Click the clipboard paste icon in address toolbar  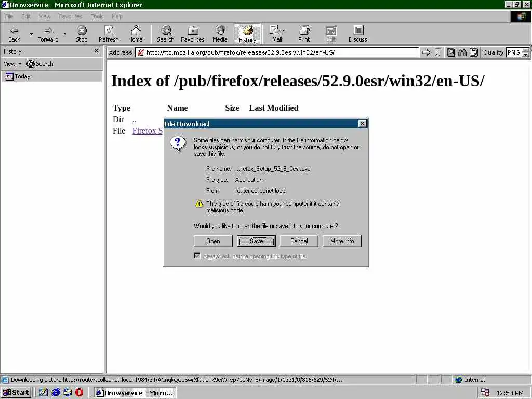tap(474, 52)
